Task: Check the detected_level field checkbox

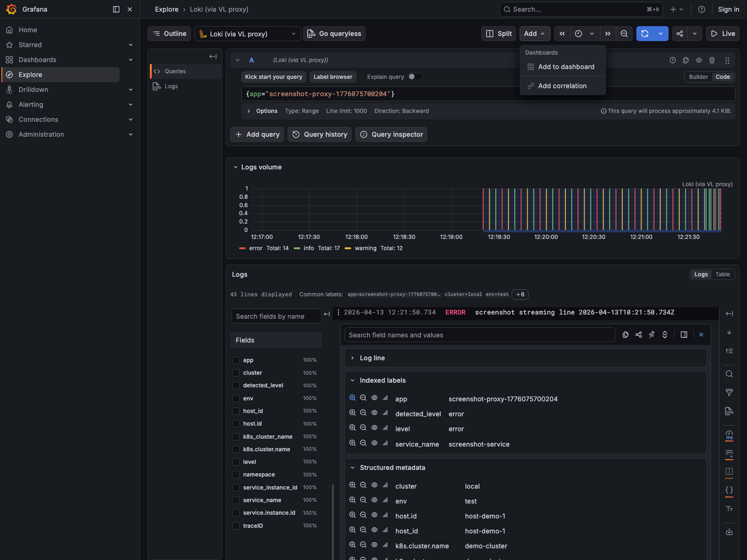Action: pyautogui.click(x=236, y=385)
